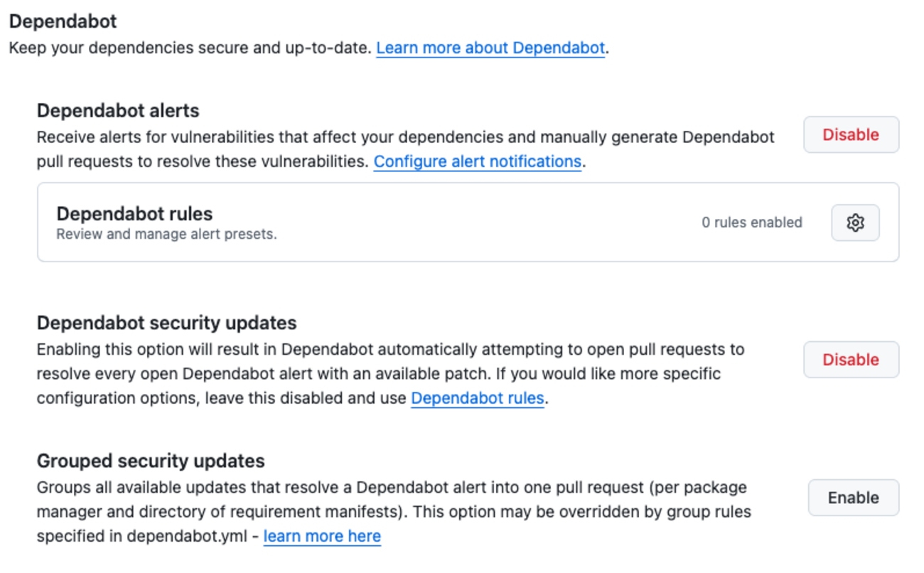Click the Dependabot security updates heading
The height and width of the screenshot is (573, 924).
[x=166, y=323]
